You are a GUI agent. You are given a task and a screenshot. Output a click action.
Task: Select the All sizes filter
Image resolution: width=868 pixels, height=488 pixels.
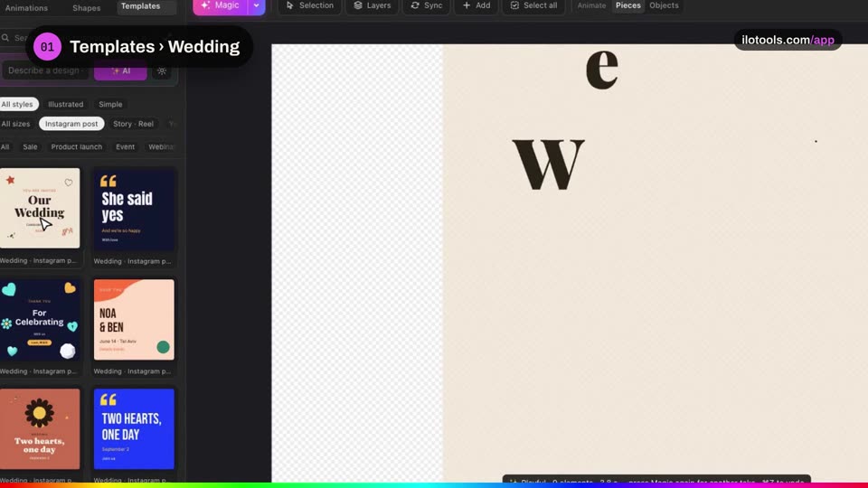[x=15, y=124]
